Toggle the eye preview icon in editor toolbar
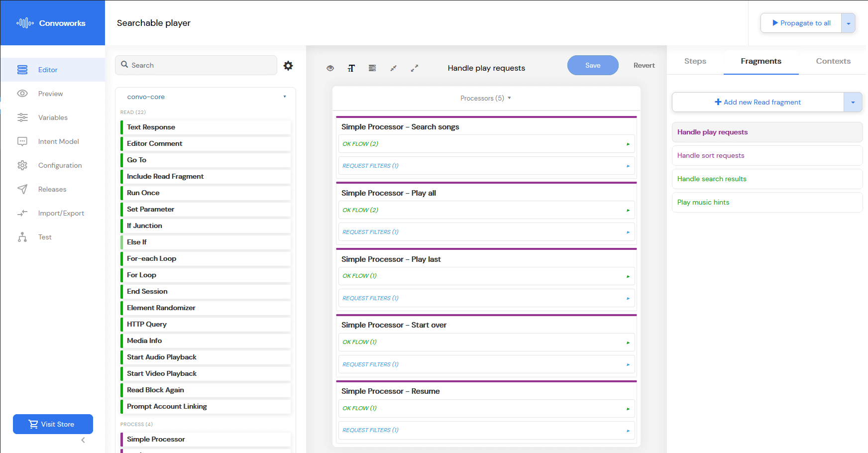This screenshot has width=868, height=453. point(330,68)
